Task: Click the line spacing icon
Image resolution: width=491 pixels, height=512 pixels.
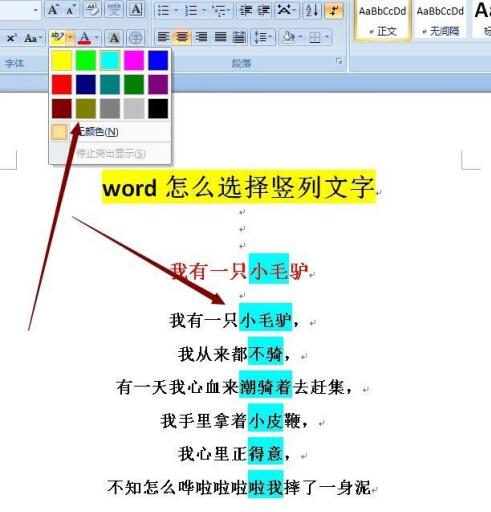Action: 260,37
